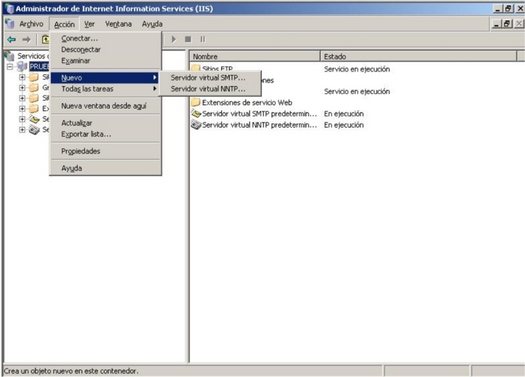The image size is (525, 377).
Task: Click the SMTP server icon in tree
Action: [x=34, y=119]
